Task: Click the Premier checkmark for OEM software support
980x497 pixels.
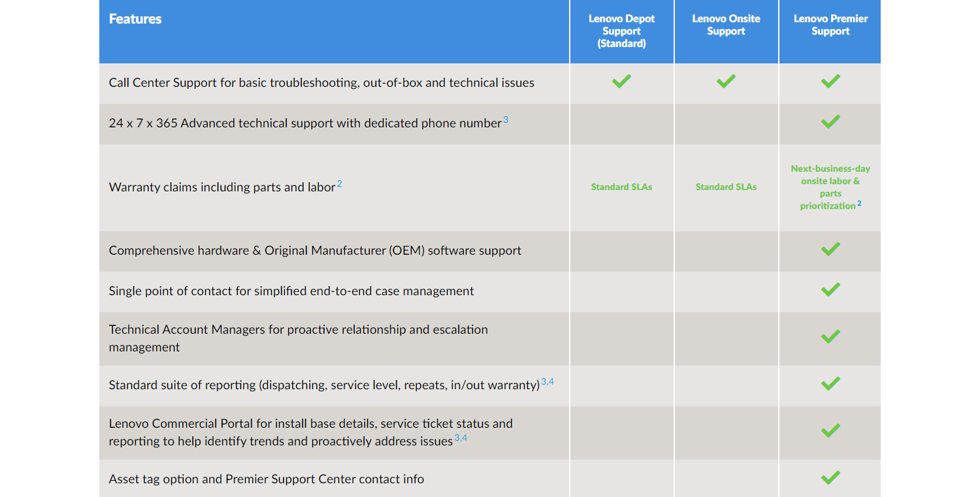Action: click(830, 249)
